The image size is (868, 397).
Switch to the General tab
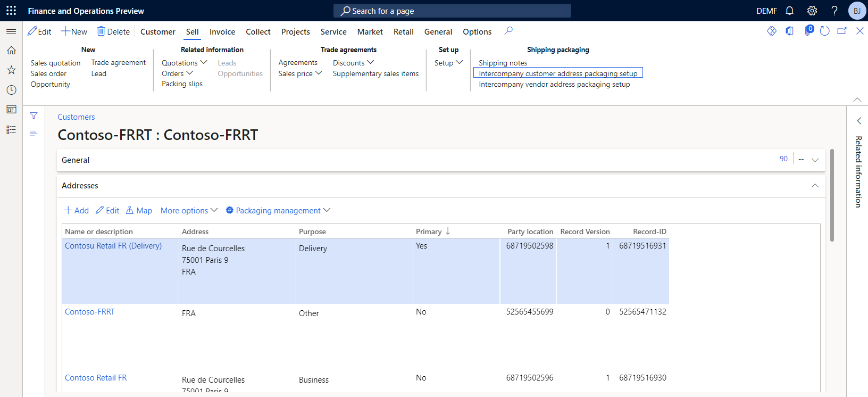click(x=438, y=31)
